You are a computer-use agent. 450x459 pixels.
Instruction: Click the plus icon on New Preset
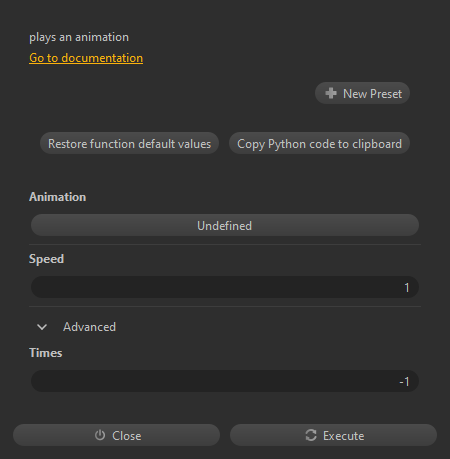[331, 93]
